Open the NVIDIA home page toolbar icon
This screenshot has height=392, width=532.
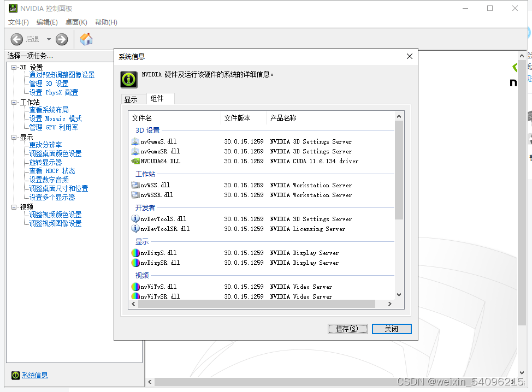86,39
